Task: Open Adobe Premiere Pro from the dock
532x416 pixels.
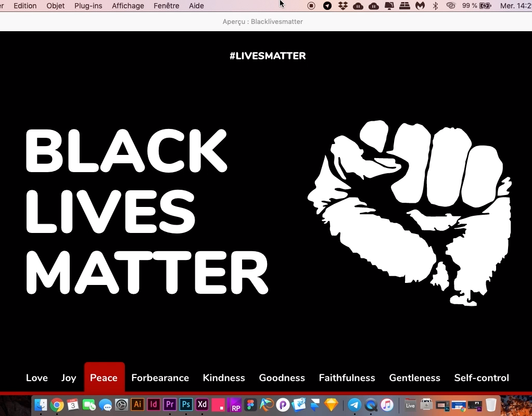Action: [170, 405]
